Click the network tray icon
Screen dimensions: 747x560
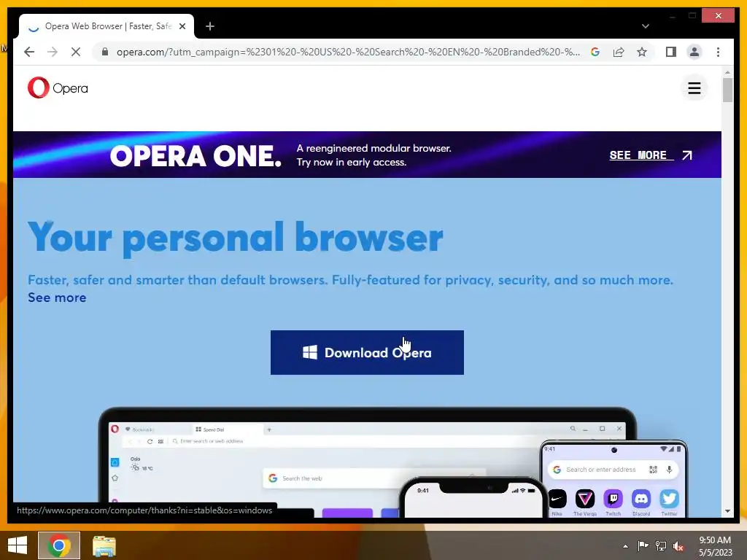pyautogui.click(x=661, y=546)
